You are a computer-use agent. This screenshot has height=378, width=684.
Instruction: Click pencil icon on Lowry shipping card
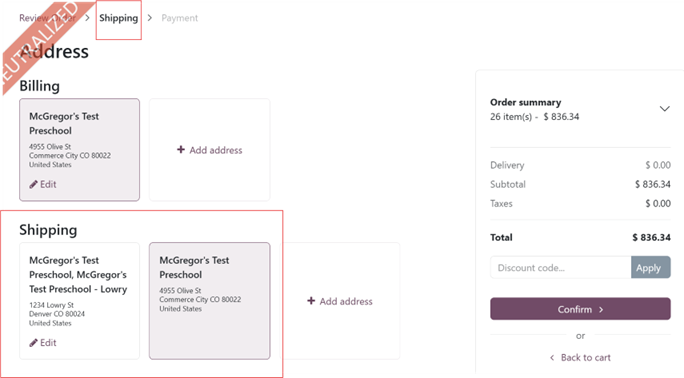[34, 343]
